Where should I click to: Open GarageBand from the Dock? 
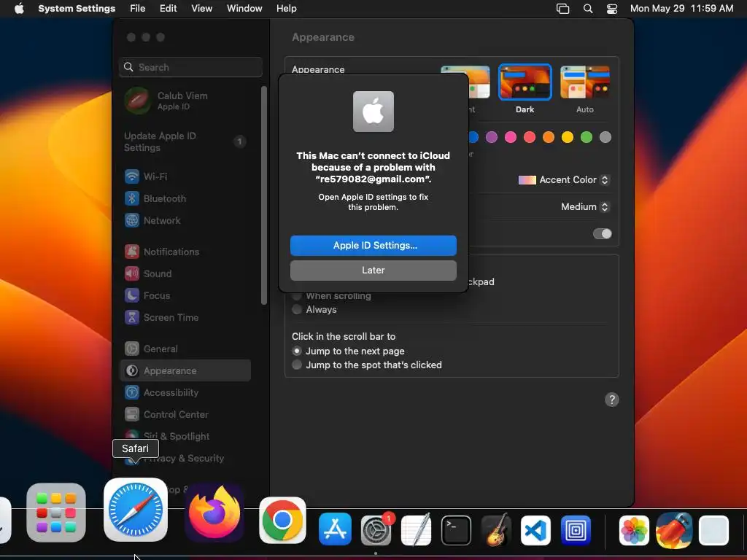click(496, 529)
